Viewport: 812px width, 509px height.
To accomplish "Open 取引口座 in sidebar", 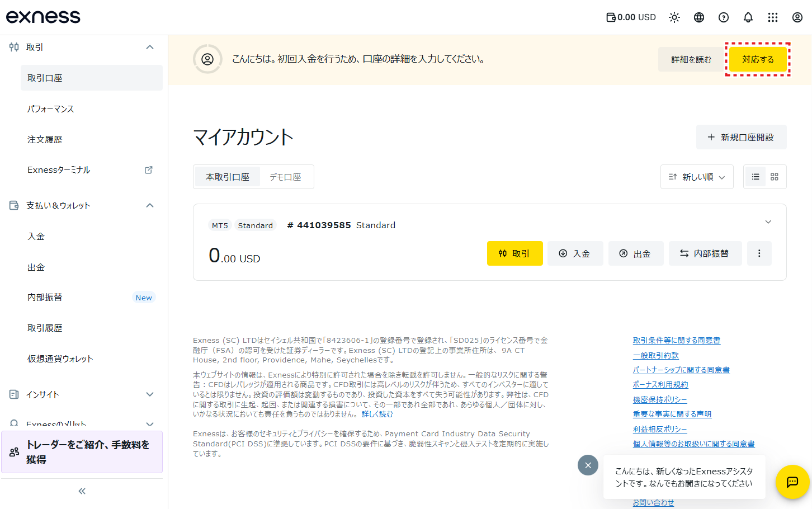I will pos(92,78).
